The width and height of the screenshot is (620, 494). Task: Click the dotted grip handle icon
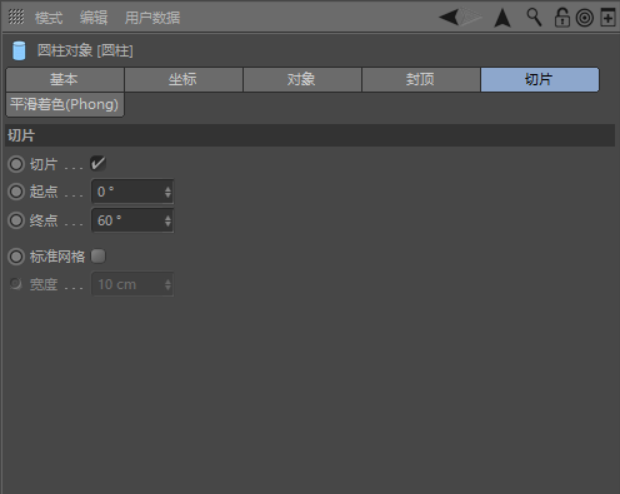tap(16, 17)
